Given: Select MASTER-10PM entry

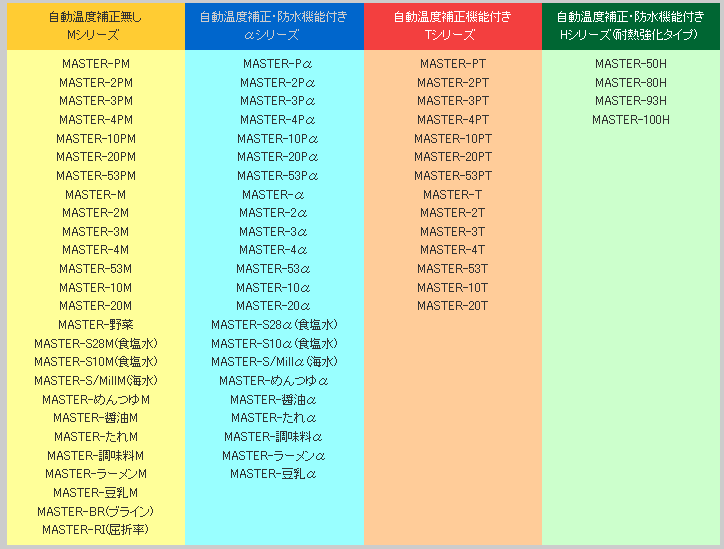Looking at the screenshot, I should [x=96, y=139].
